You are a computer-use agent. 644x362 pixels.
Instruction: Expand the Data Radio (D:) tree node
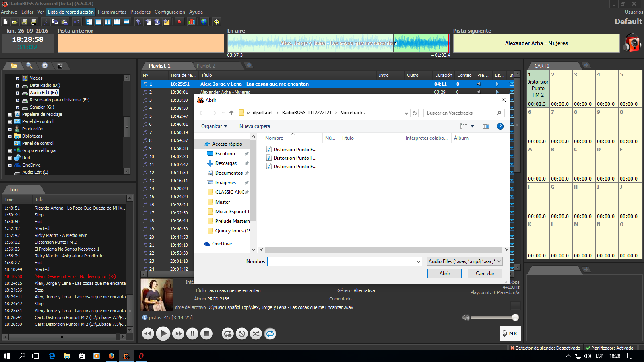17,86
